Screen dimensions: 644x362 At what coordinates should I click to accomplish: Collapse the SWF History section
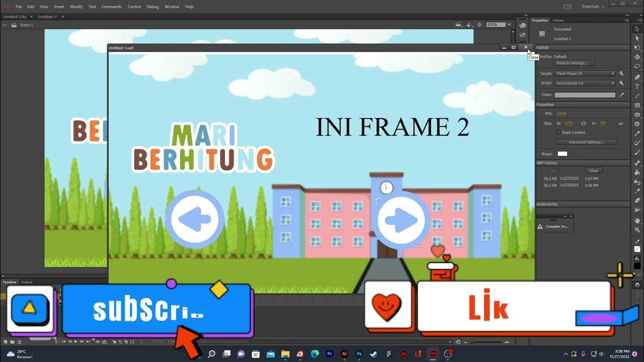pyautogui.click(x=582, y=163)
